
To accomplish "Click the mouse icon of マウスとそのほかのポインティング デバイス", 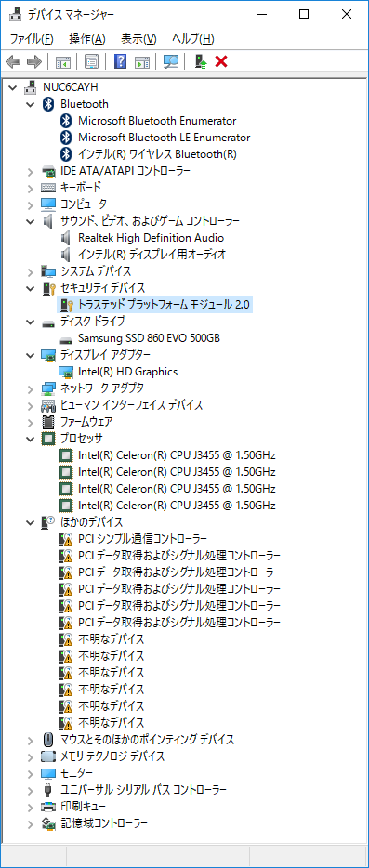I will point(48,740).
